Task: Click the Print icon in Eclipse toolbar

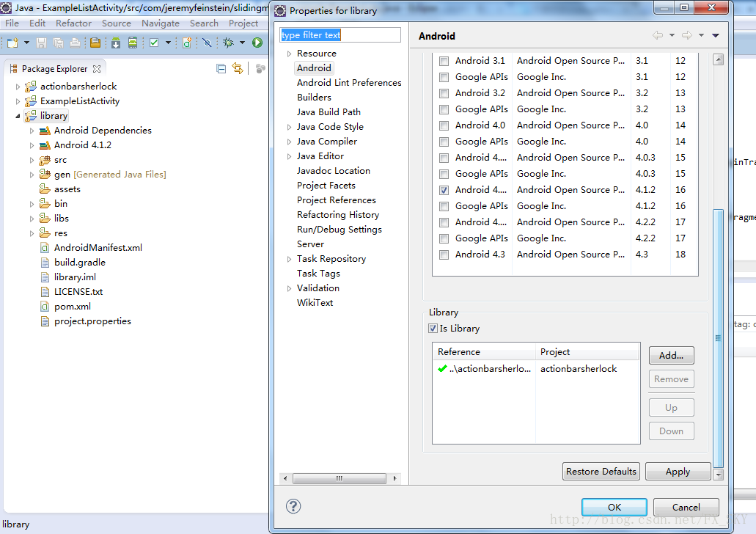Action: (x=76, y=43)
